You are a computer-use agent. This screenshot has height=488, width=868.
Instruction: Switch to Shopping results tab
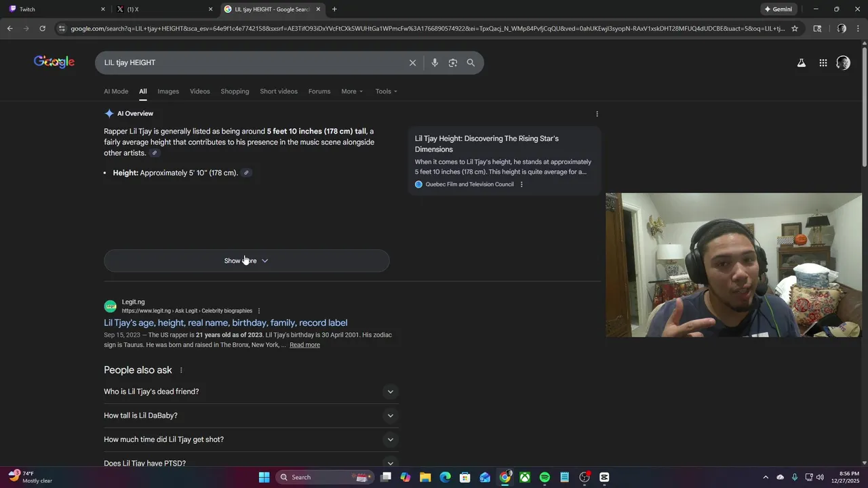click(235, 91)
